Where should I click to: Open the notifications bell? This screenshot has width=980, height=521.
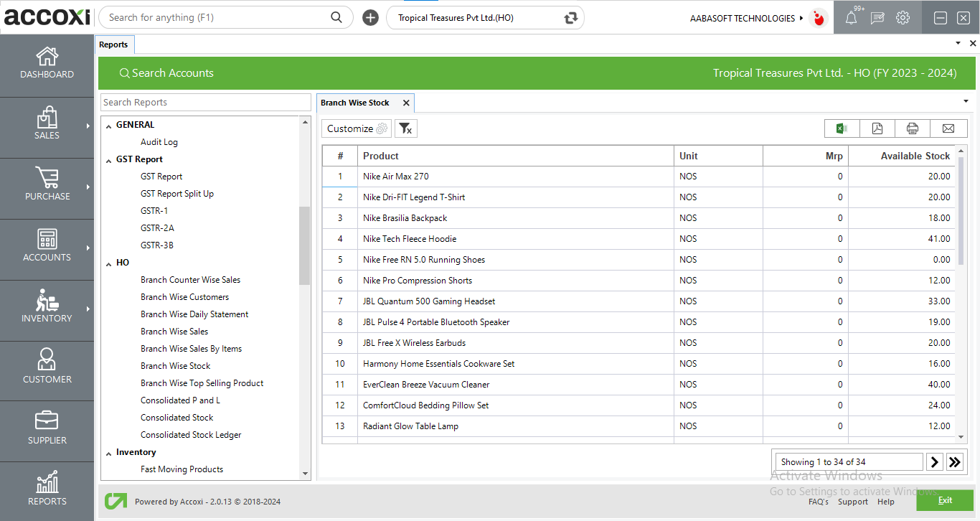pos(851,18)
